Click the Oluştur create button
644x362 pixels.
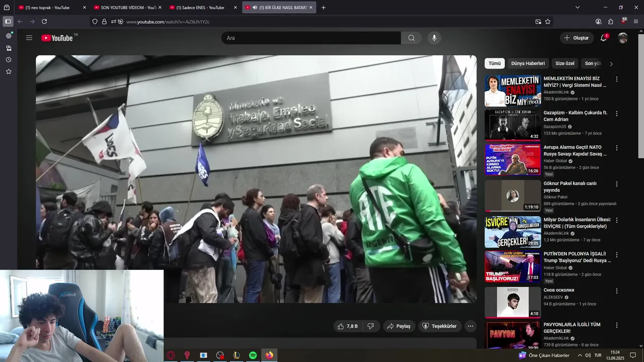click(x=576, y=38)
